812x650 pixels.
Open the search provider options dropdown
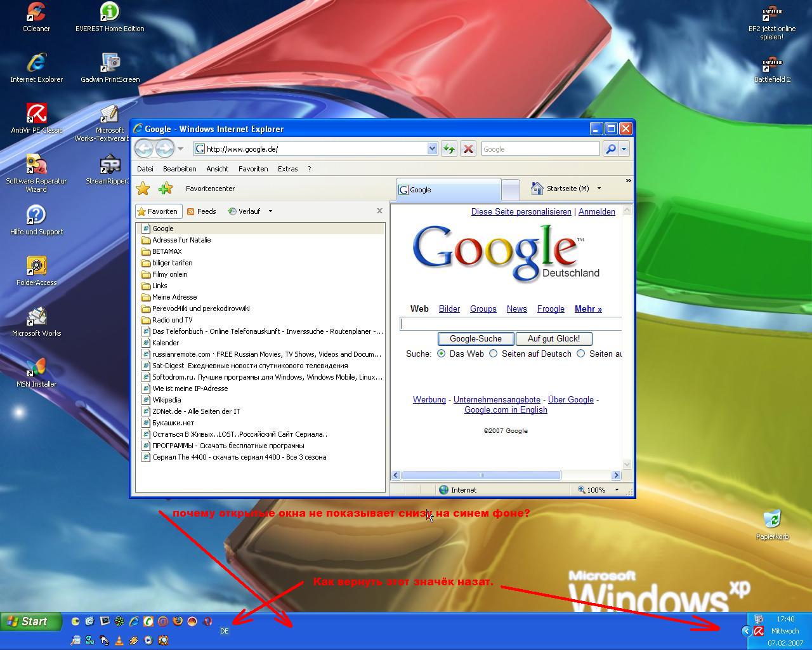pyautogui.click(x=624, y=149)
